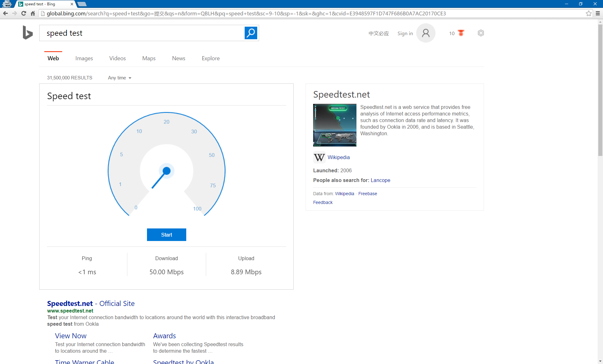Open the View Now sublink
The width and height of the screenshot is (603, 364).
(x=71, y=336)
